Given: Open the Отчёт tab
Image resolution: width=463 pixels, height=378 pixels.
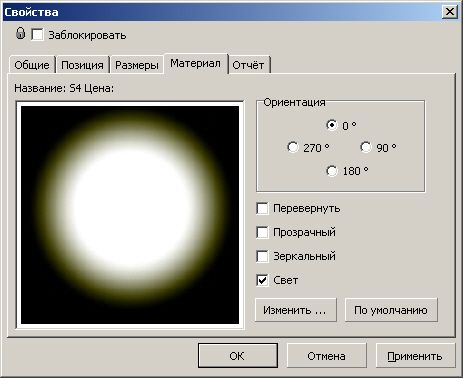Looking at the screenshot, I should 248,65.
